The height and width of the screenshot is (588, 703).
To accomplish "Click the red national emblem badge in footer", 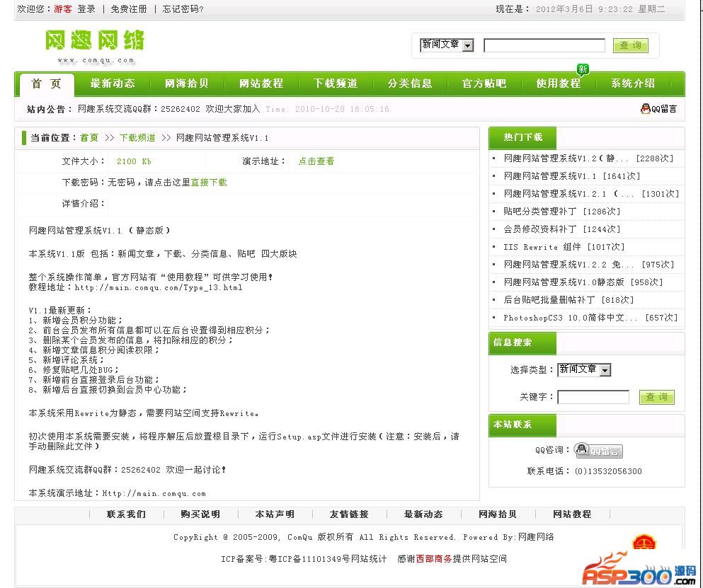I will (644, 543).
